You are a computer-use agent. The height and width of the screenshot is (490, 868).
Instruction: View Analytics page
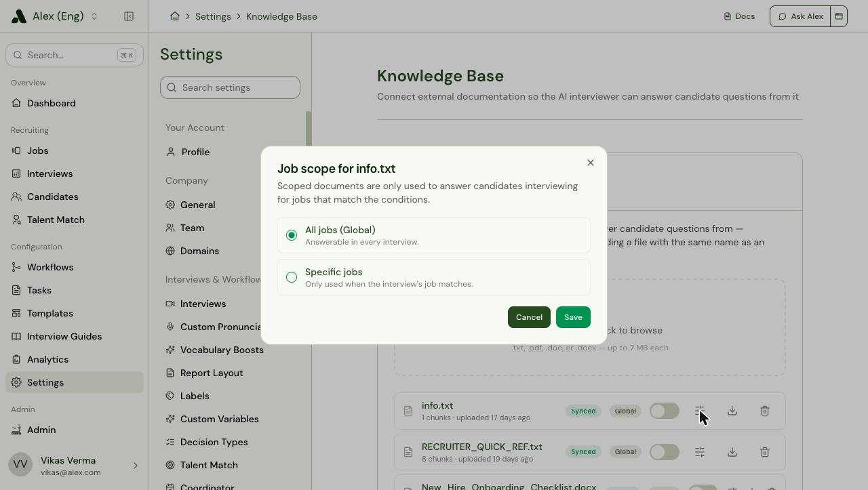75,359
